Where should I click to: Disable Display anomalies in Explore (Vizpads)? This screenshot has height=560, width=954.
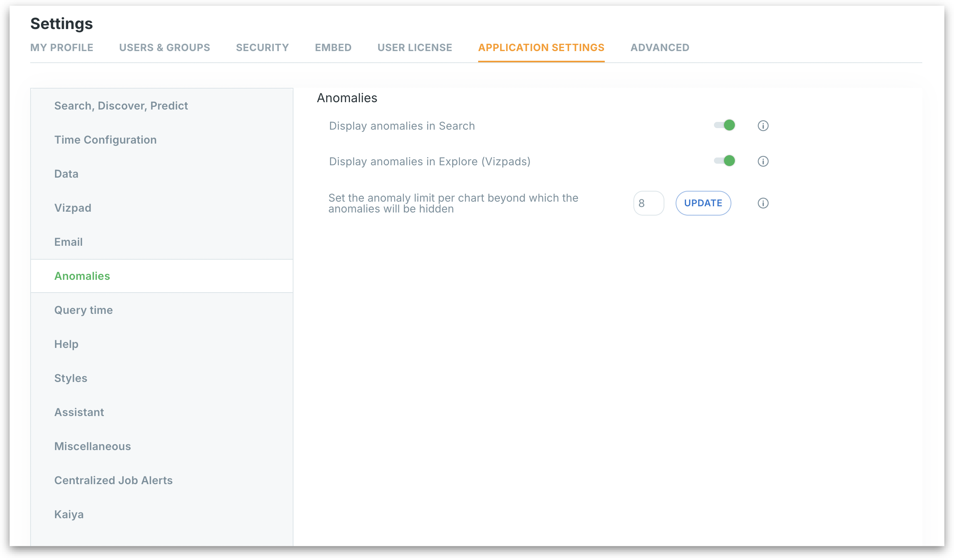(x=725, y=161)
